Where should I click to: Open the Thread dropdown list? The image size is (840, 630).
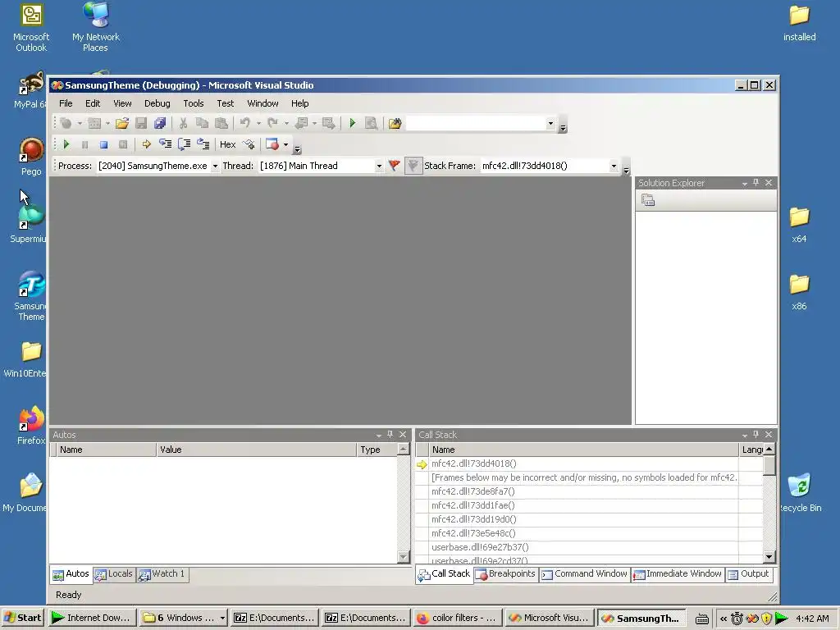379,166
